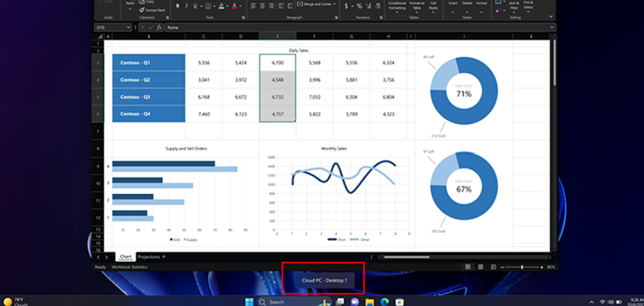The width and height of the screenshot is (644, 306).
Task: Click Workbook Statistics in the status bar
Action: point(129,267)
